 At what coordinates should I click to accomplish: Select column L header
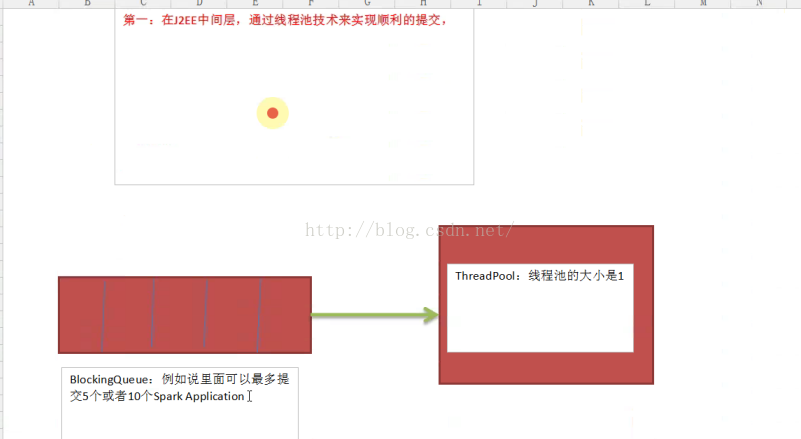647,4
